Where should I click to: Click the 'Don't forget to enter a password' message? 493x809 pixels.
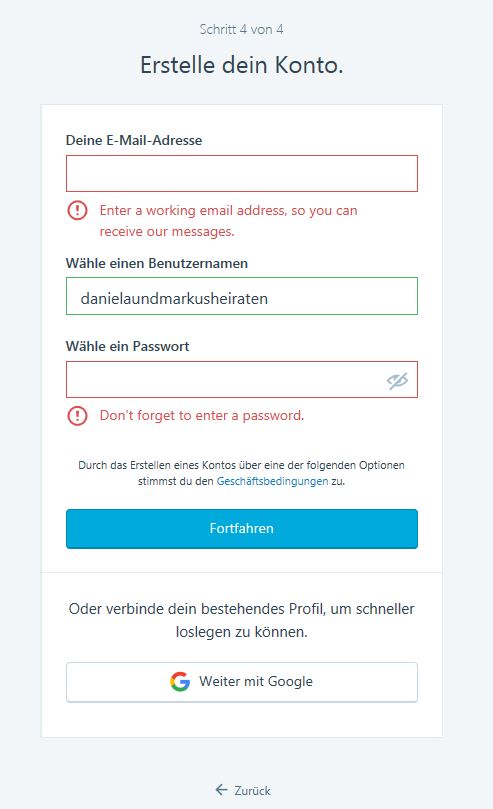pyautogui.click(x=202, y=415)
